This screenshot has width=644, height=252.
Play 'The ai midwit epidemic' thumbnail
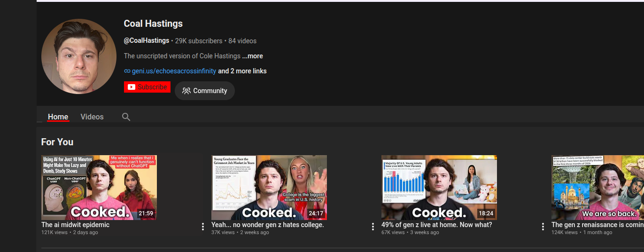point(99,188)
